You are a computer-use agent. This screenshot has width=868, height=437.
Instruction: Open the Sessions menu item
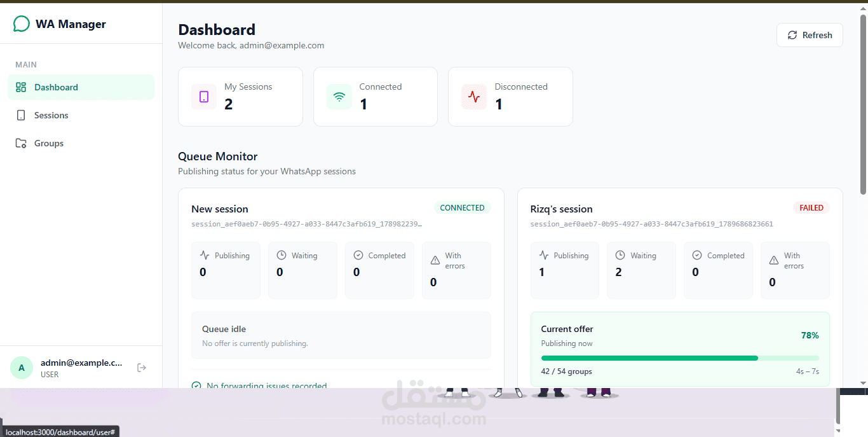81,115
